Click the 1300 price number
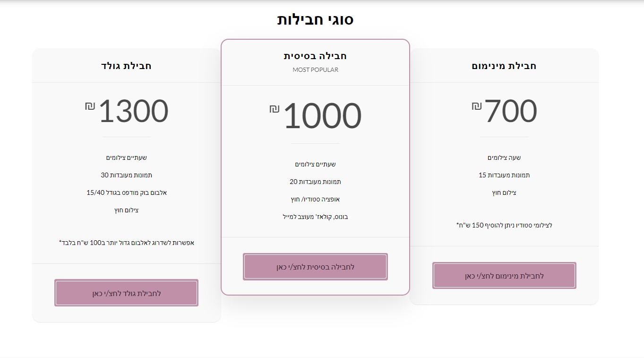 point(133,111)
